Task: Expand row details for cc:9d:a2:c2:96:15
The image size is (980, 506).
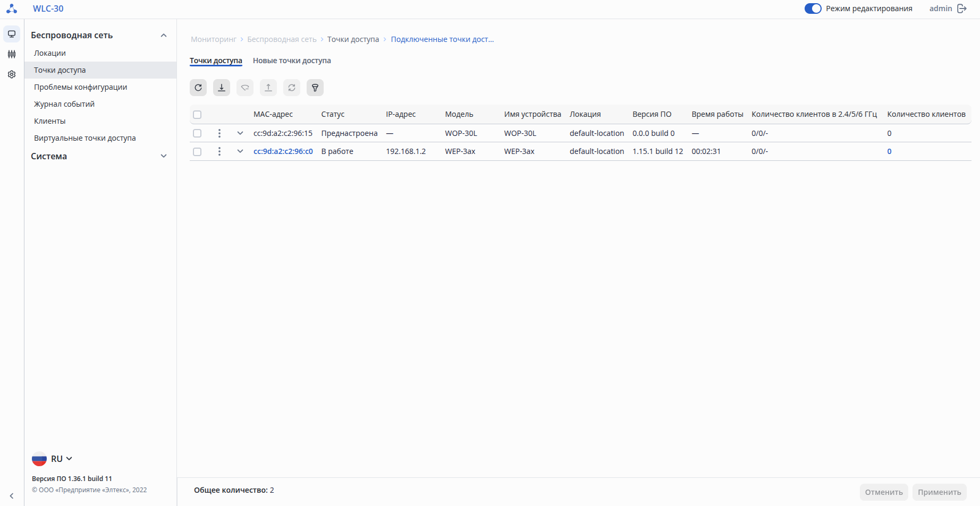Action: pyautogui.click(x=240, y=133)
